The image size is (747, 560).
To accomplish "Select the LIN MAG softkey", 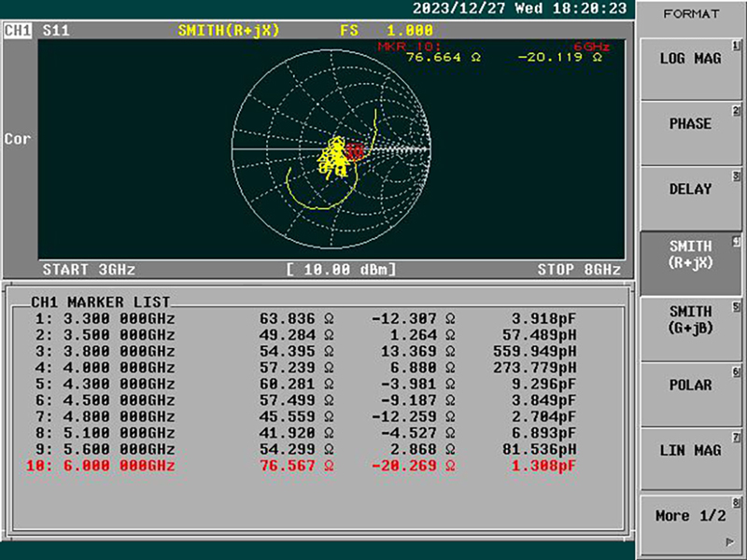I will [690, 459].
